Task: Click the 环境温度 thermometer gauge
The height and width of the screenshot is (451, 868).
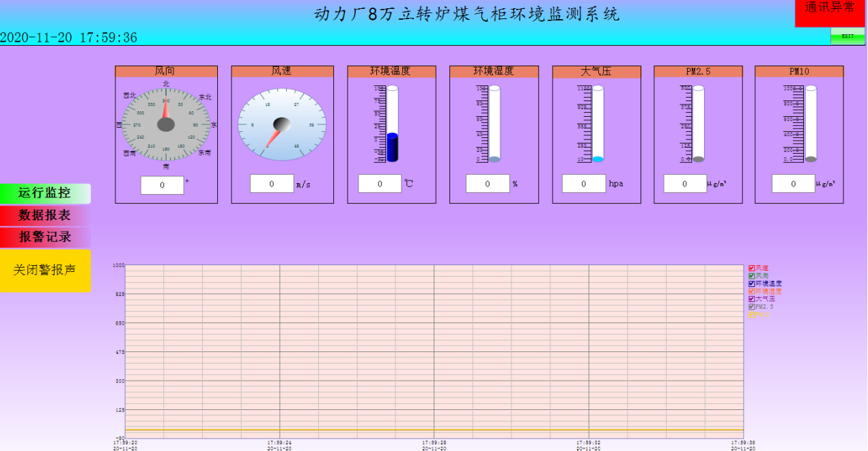Action: [x=392, y=124]
